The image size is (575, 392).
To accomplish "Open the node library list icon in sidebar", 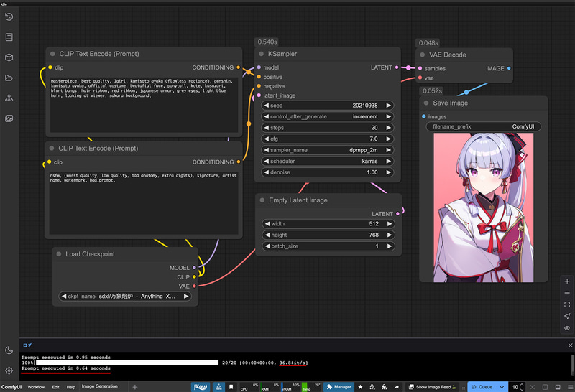I will pyautogui.click(x=9, y=37).
